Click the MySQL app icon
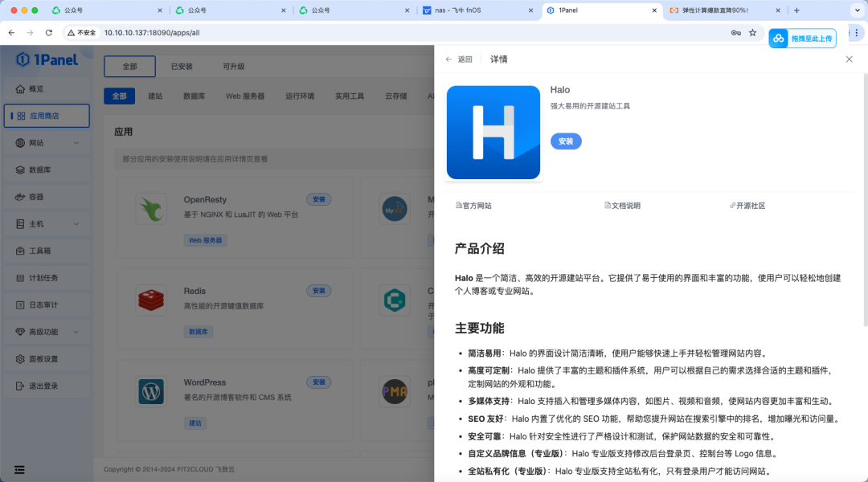This screenshot has width=868, height=482. click(x=395, y=209)
